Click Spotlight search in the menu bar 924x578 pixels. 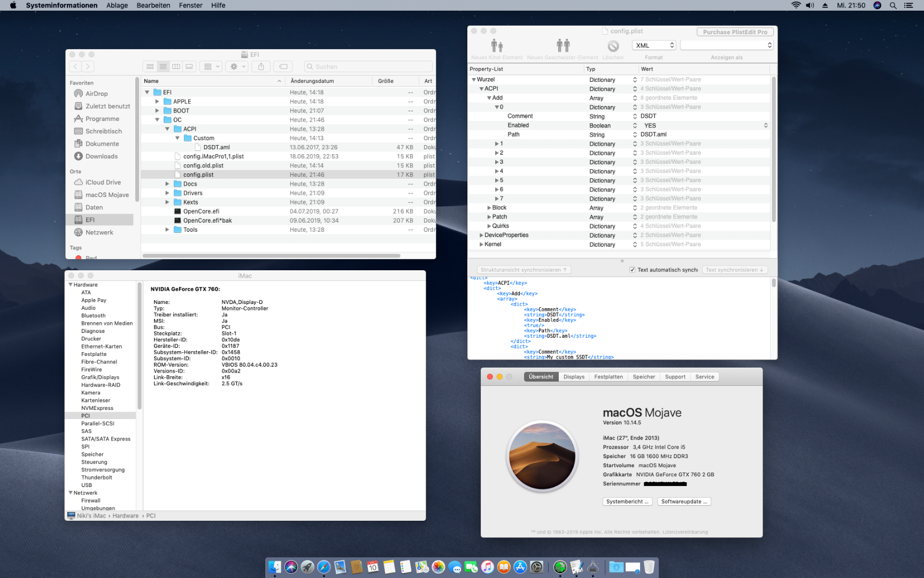(892, 5)
